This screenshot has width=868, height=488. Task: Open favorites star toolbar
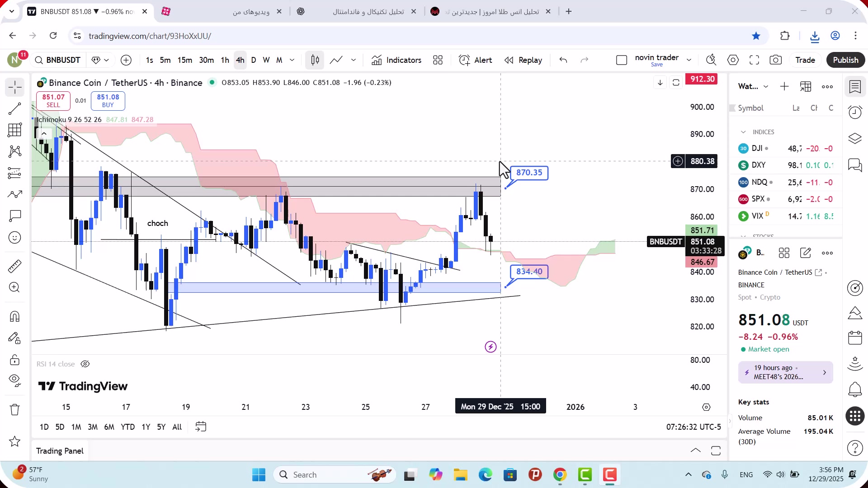click(x=15, y=441)
